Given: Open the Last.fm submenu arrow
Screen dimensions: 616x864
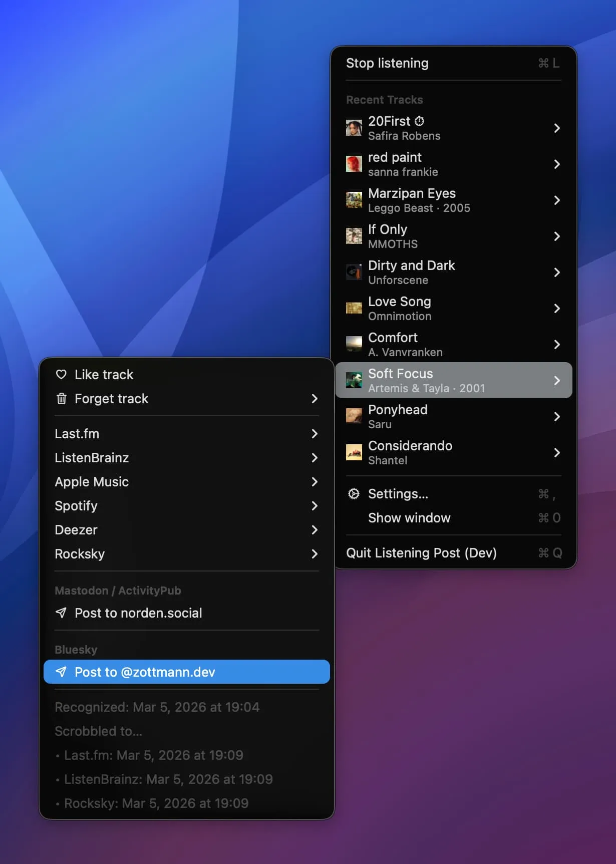Looking at the screenshot, I should 315,434.
